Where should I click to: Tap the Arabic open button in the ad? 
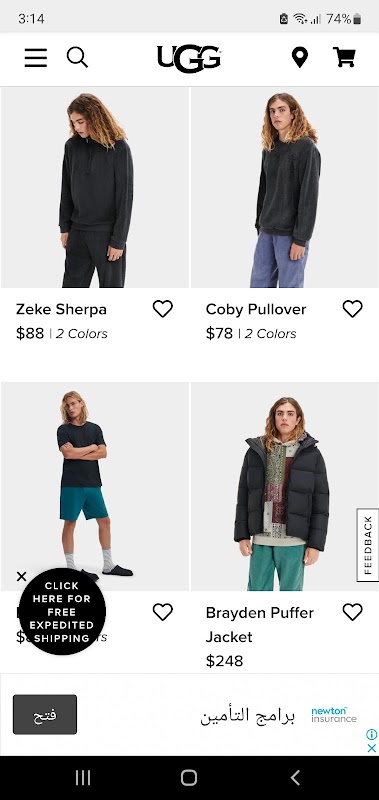(x=45, y=714)
